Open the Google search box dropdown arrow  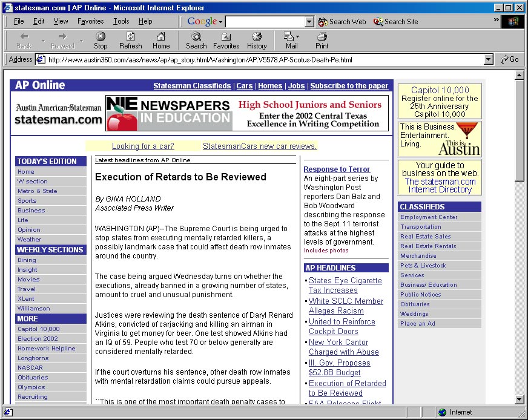coord(309,22)
